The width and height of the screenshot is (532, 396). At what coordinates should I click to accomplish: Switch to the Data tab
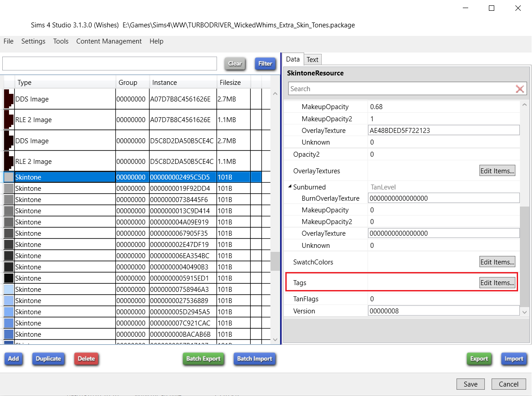pos(293,59)
